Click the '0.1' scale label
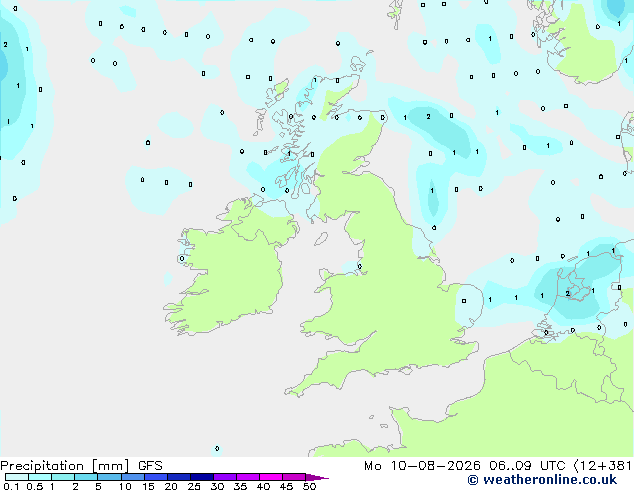 click(11, 486)
